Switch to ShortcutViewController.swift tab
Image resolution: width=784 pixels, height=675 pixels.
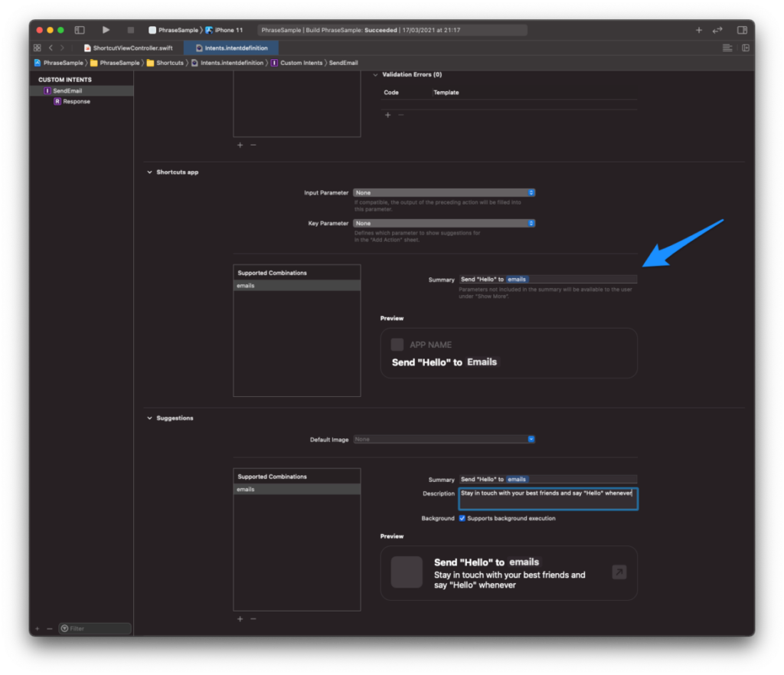(x=129, y=48)
